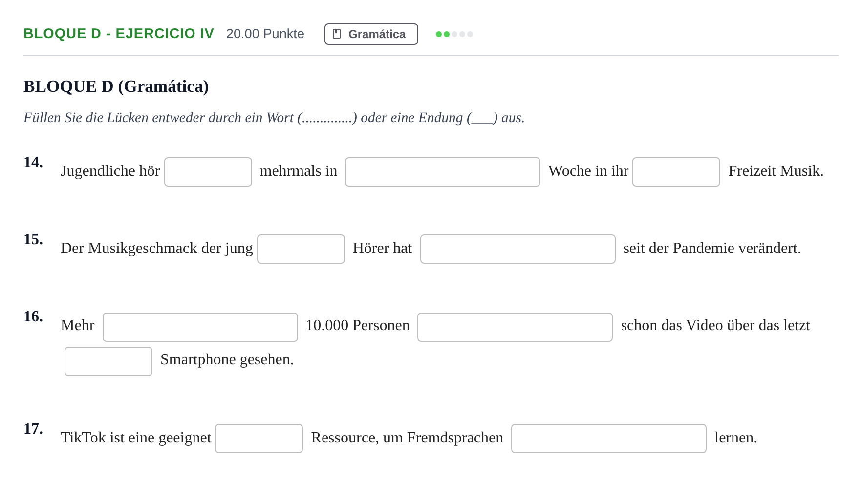Focus the ending field after 'jung'
This screenshot has height=504, width=862.
tap(301, 249)
